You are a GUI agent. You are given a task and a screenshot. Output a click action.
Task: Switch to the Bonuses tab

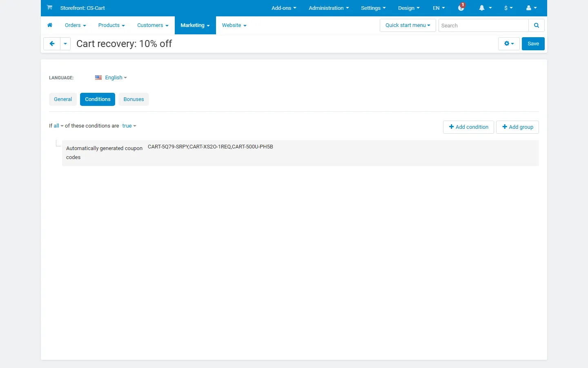(134, 99)
